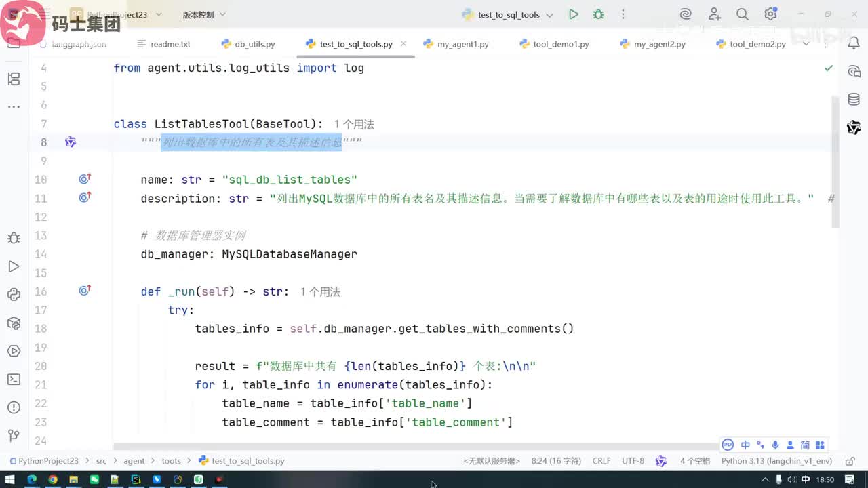Open the 4 个空格 indent settings
Screen dimensions: 868x488
[695, 461]
